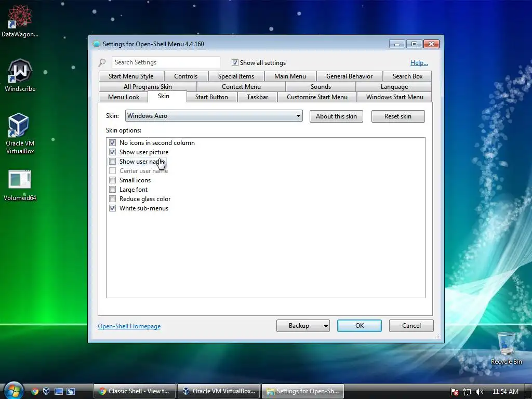
Task: Close the Open-Shell settings window
Action: (x=431, y=44)
